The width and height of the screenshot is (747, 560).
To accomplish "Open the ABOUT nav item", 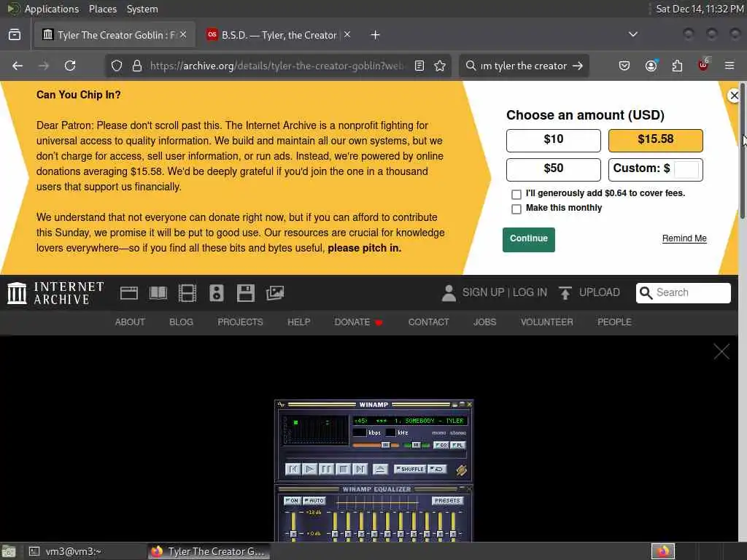I will tap(130, 322).
